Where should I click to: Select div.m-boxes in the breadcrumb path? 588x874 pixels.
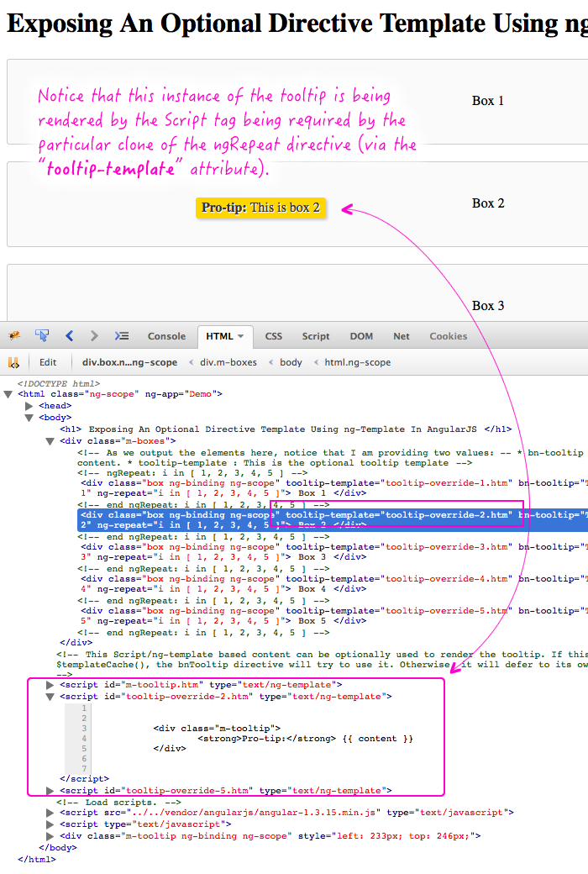[227, 362]
